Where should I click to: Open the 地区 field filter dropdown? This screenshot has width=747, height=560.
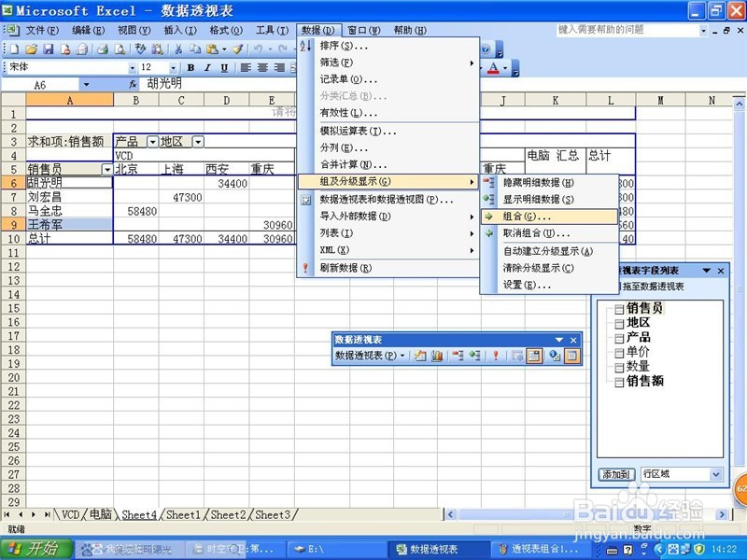[x=198, y=142]
